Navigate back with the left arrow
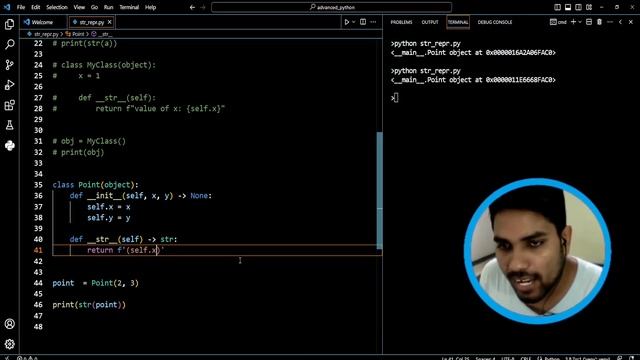Screen dimensions: 640x360 coord(192,7)
